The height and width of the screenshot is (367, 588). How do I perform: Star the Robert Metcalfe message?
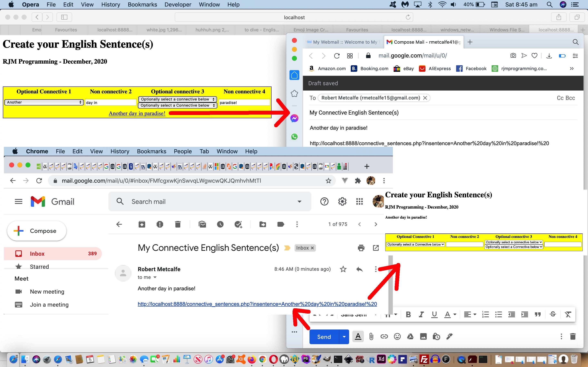[343, 269]
